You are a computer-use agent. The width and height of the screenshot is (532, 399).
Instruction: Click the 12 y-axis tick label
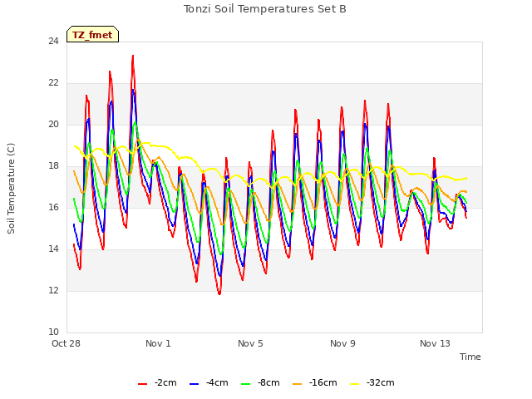(x=53, y=290)
